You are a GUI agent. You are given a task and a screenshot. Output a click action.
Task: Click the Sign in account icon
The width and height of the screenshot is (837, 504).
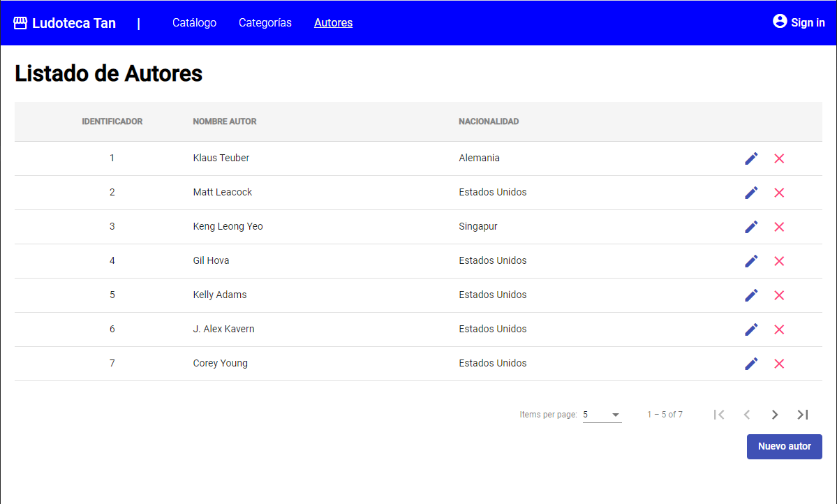[x=780, y=22]
